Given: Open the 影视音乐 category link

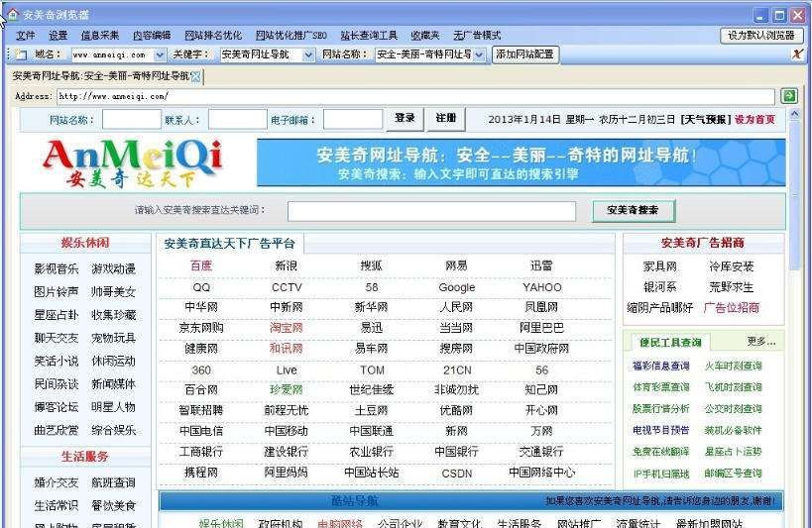Looking at the screenshot, I should pos(56,268).
